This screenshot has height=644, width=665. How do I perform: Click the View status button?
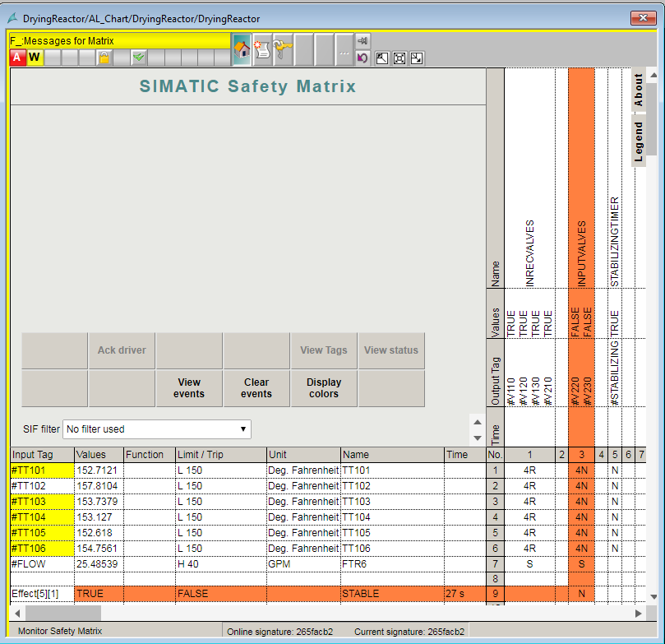click(x=391, y=350)
